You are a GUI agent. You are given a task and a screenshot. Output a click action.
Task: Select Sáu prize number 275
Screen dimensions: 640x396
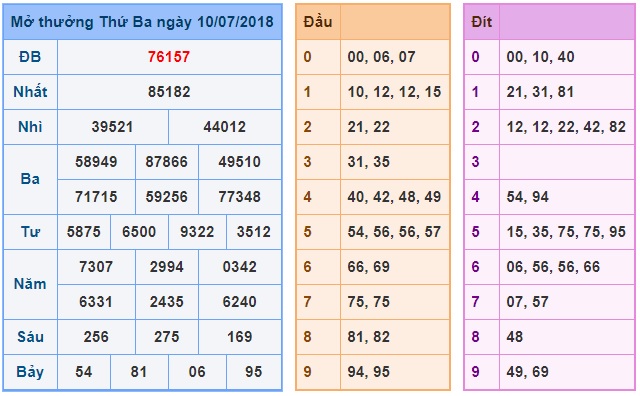167,337
